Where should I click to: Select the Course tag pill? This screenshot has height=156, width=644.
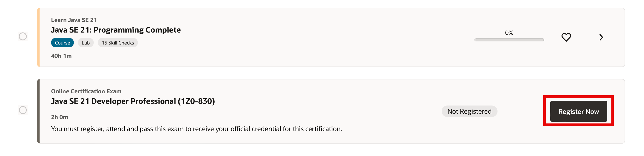(62, 43)
